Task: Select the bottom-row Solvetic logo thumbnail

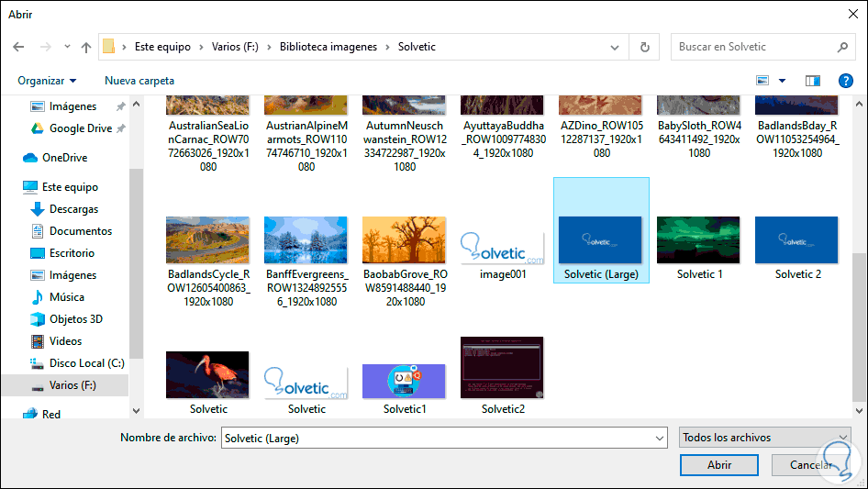Action: 306,383
